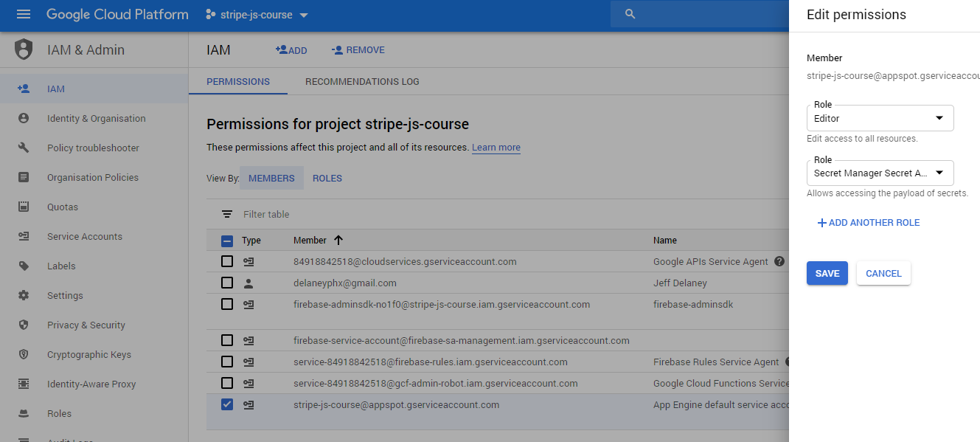This screenshot has height=442, width=980.
Task: Open Cryptographic Keys from the sidebar
Action: 88,354
